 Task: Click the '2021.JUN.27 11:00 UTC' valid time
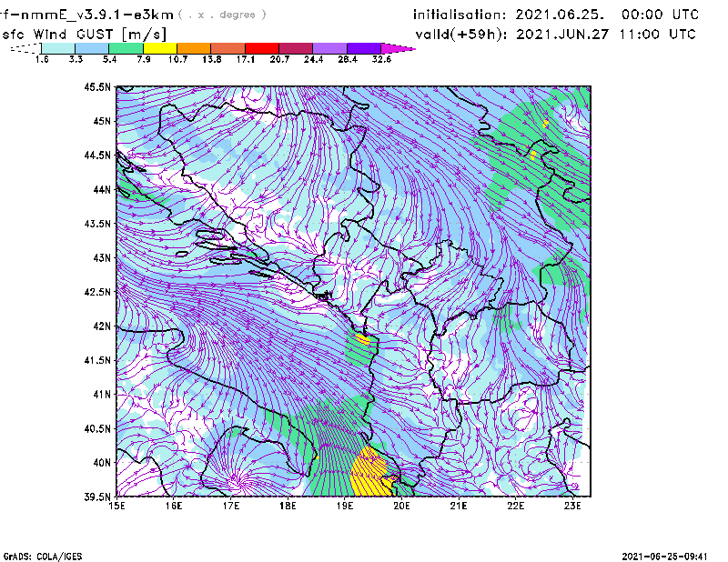point(606,35)
